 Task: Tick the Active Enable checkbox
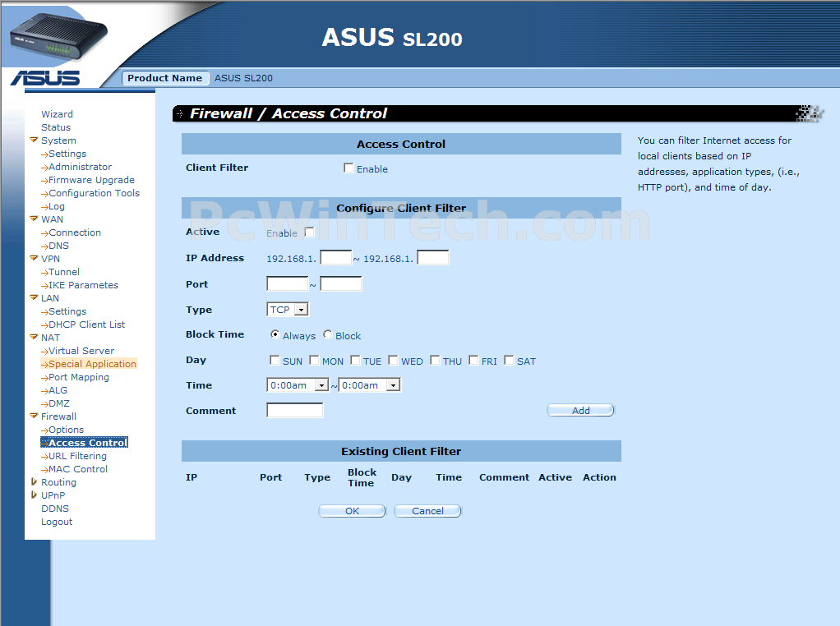[309, 232]
